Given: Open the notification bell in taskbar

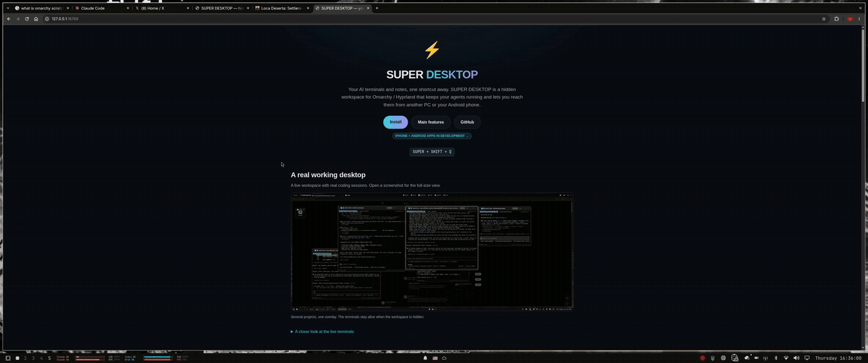Looking at the screenshot, I should click(425, 358).
